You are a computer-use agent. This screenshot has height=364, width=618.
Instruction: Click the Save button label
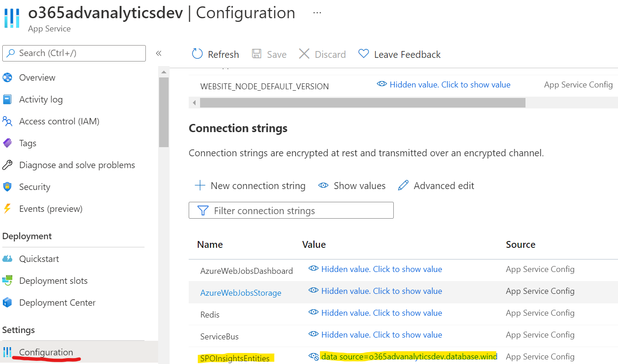pyautogui.click(x=277, y=55)
